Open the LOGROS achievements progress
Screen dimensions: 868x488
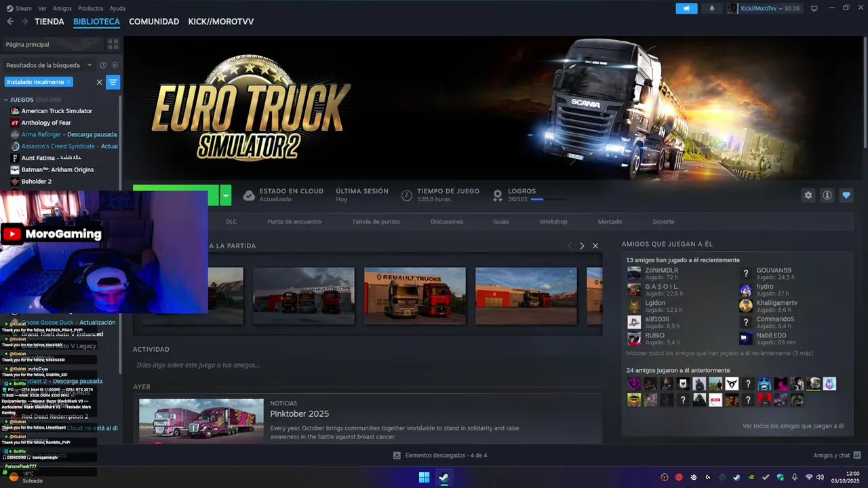(530, 195)
